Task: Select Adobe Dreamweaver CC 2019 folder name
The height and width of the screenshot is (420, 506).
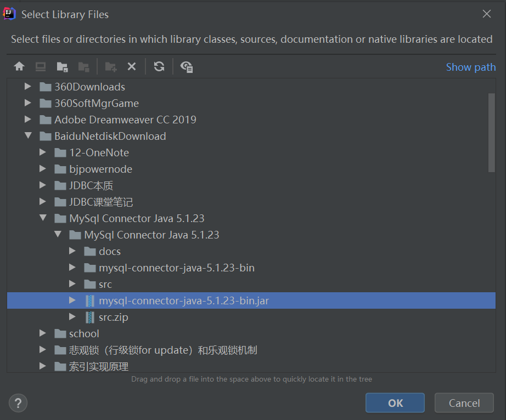Action: coord(125,120)
